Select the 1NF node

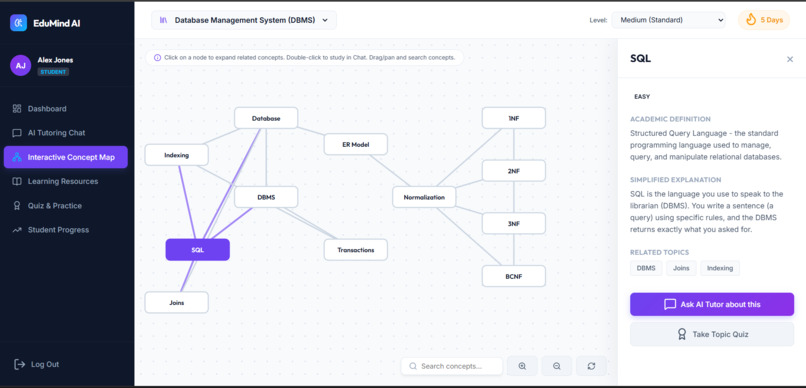click(514, 118)
